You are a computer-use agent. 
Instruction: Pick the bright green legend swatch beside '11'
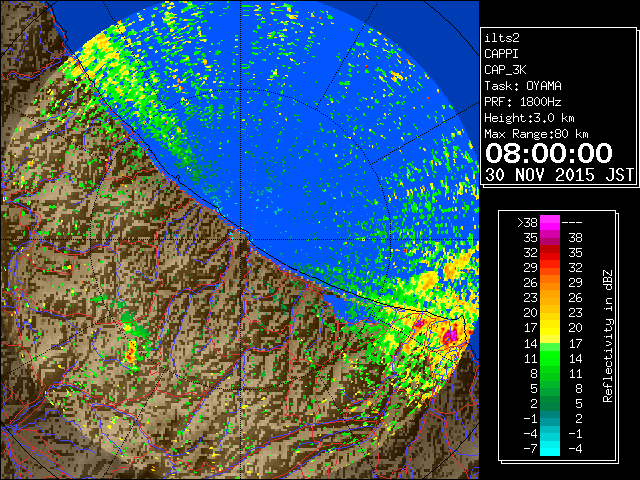(x=550, y=358)
